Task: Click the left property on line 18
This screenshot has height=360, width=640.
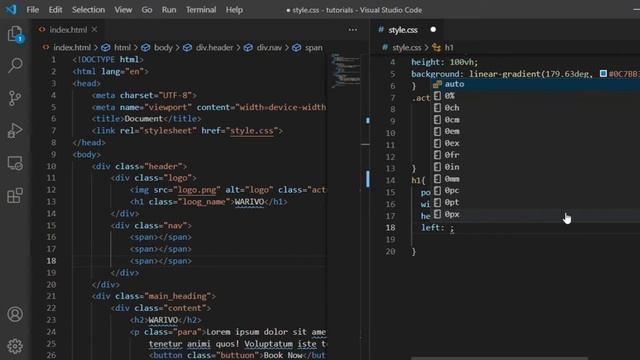Action: [430, 228]
